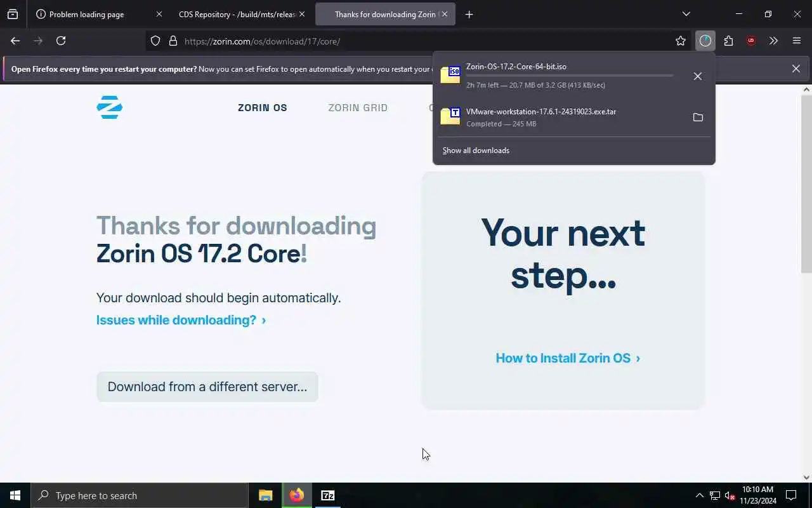The image size is (812, 508).
Task: Click the padlock site info icon
Action: tap(173, 41)
